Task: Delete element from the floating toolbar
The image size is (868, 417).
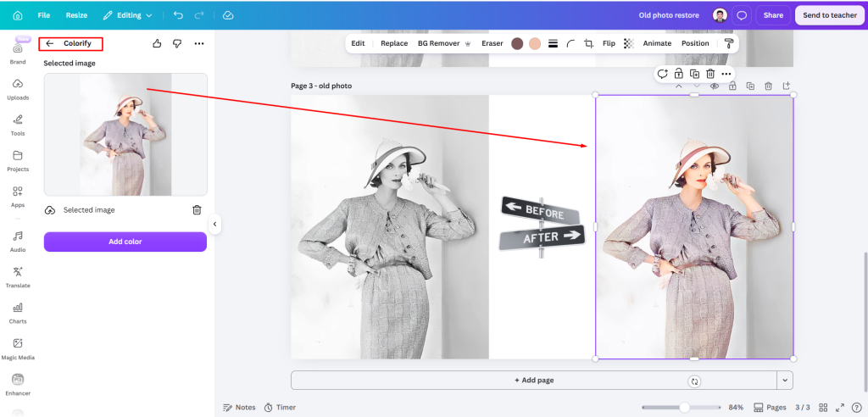Action: [x=710, y=74]
